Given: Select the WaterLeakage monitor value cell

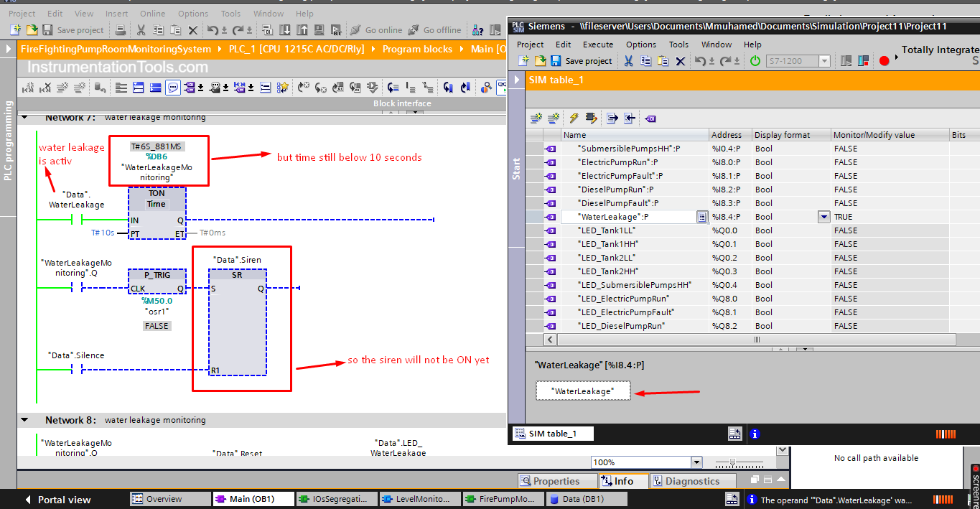Looking at the screenshot, I should [x=888, y=217].
